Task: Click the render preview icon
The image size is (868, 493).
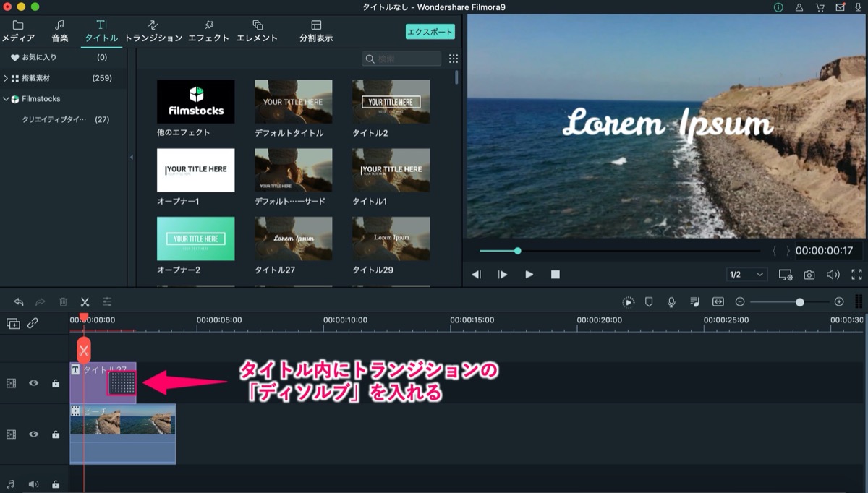Action: [628, 302]
